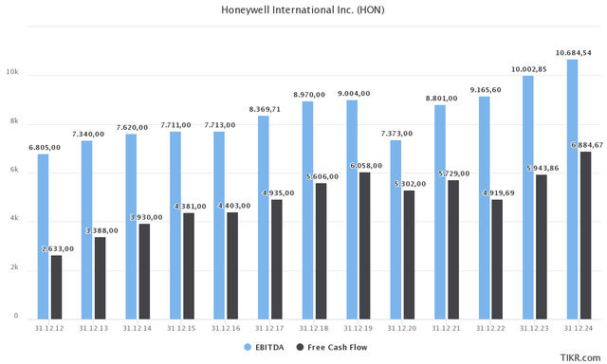Select the data label 2.633,00
607x364 pixels.
tap(58, 248)
